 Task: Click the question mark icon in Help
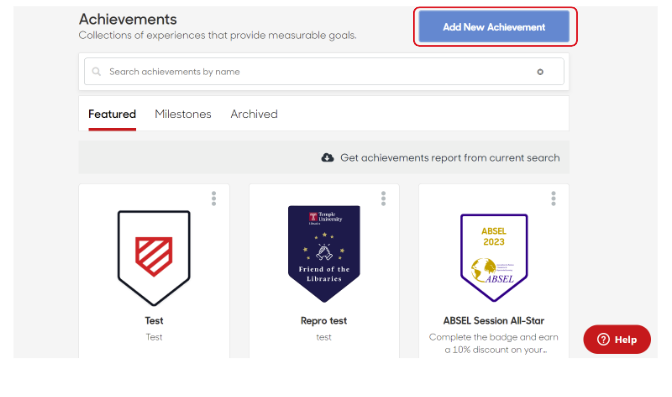point(603,339)
